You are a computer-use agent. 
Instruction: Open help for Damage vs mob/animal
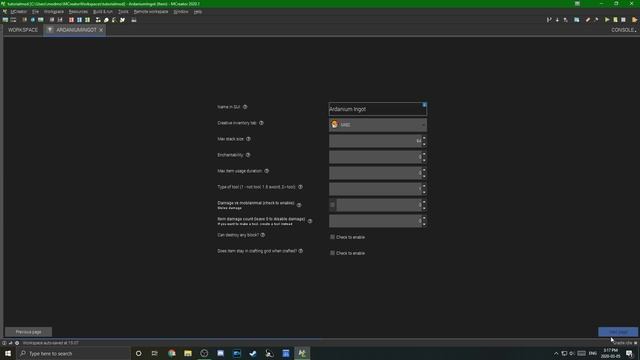(299, 205)
